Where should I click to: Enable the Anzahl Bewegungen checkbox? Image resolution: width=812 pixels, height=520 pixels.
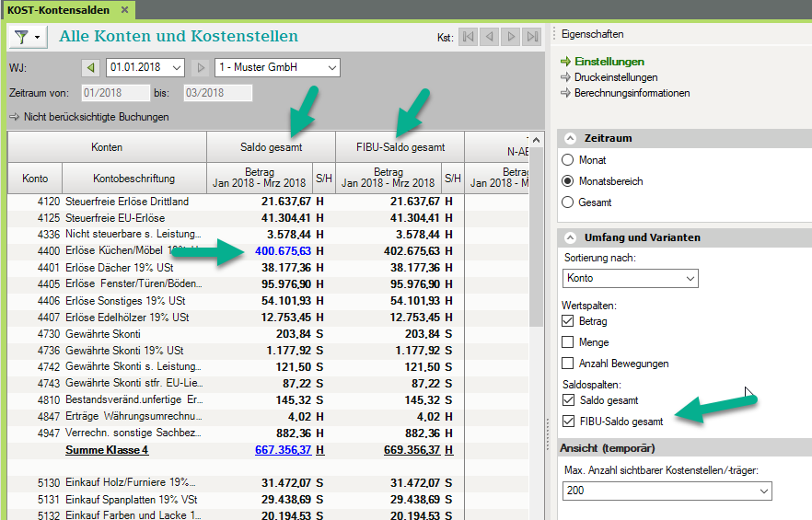567,364
